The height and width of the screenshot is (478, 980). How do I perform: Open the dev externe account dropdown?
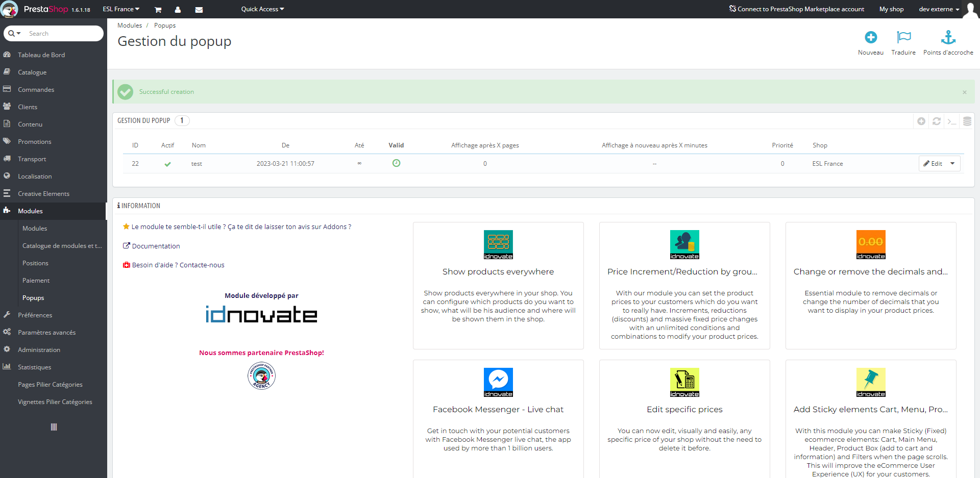[x=939, y=9]
